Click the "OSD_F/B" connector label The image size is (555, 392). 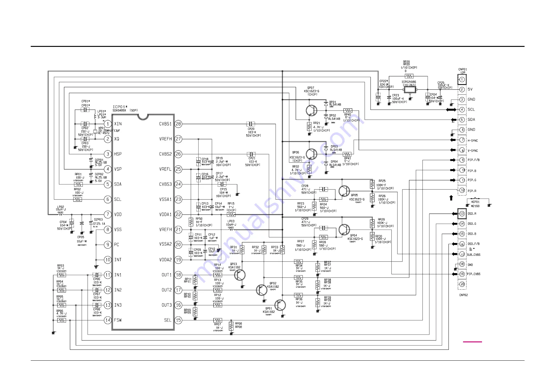(x=474, y=244)
